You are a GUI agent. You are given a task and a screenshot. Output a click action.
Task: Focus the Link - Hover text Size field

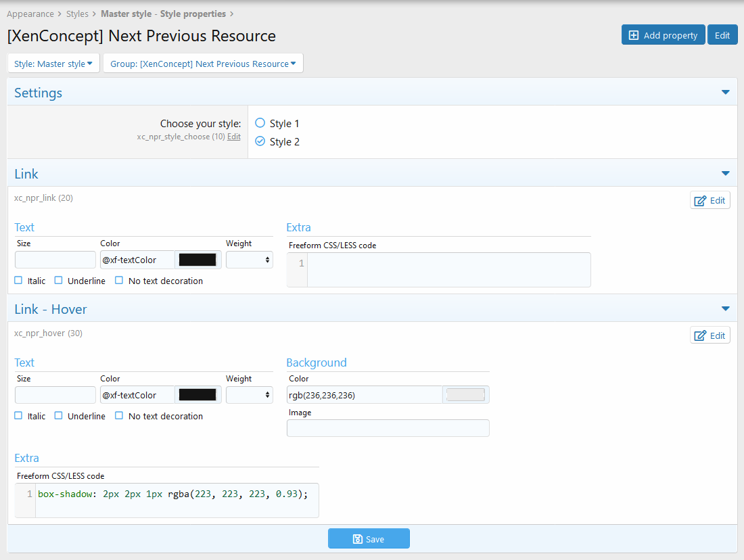[55, 396]
